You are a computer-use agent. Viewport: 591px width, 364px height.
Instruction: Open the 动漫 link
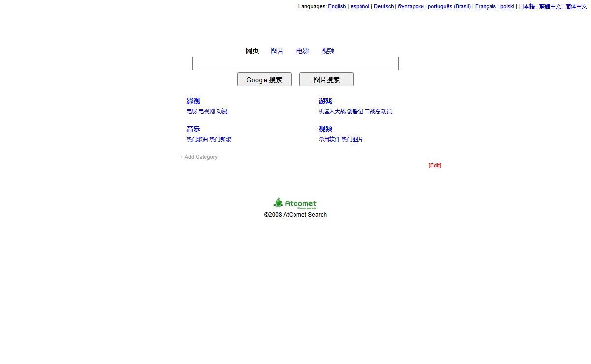pyautogui.click(x=222, y=111)
